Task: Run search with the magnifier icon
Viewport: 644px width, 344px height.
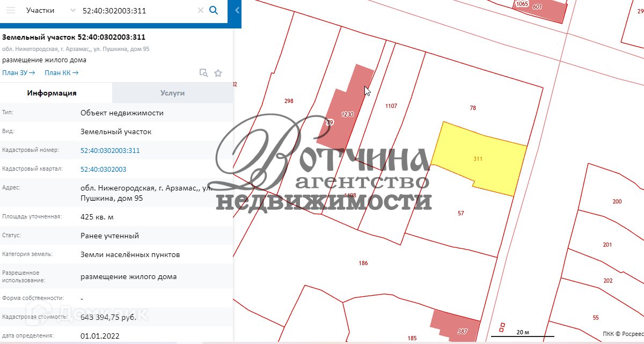Action: (x=214, y=10)
